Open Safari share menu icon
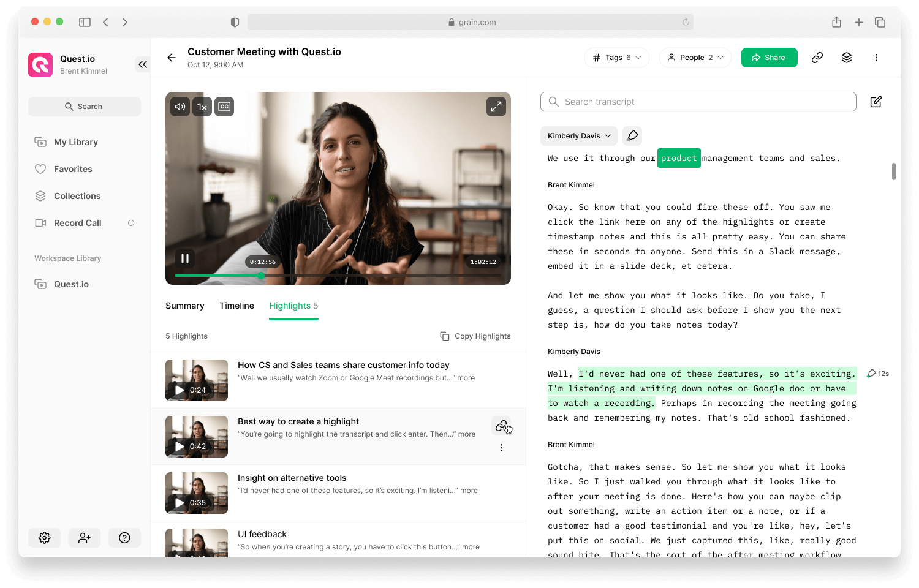The width and height of the screenshot is (919, 588). (836, 22)
